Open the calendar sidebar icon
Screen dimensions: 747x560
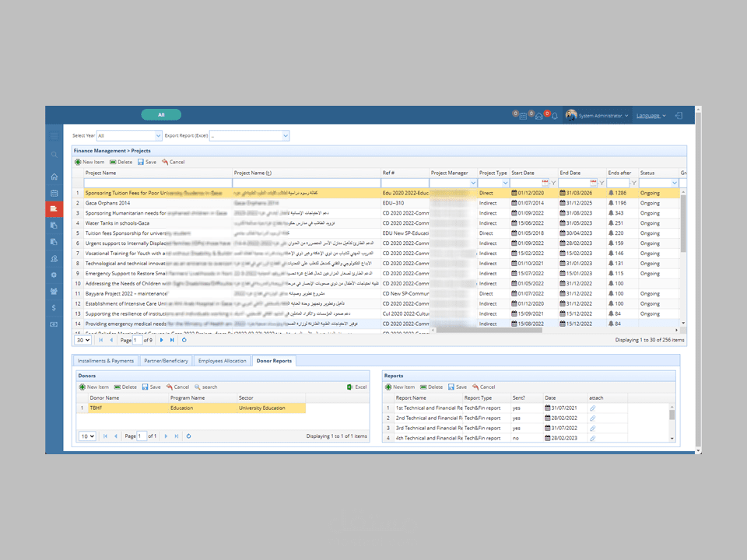tap(54, 193)
